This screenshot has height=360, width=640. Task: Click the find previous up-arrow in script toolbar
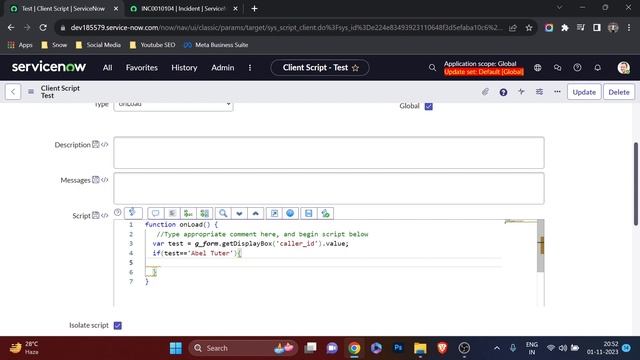256,213
